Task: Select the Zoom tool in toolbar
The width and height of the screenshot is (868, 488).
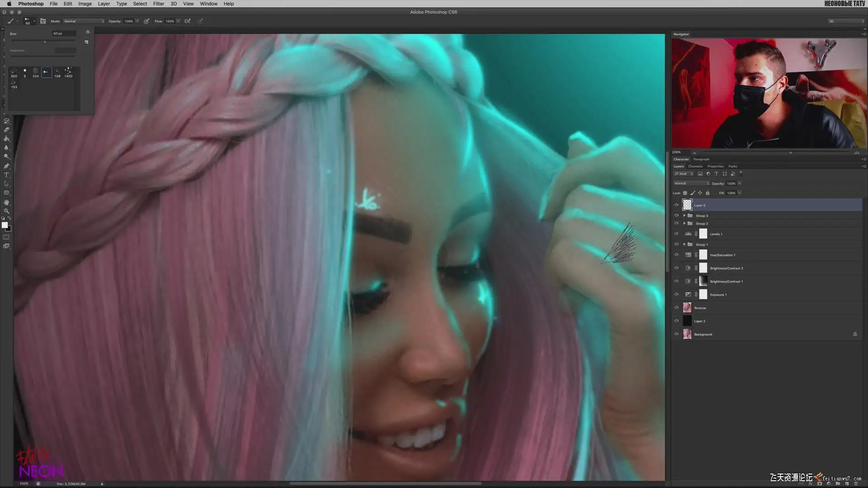Action: [x=6, y=211]
